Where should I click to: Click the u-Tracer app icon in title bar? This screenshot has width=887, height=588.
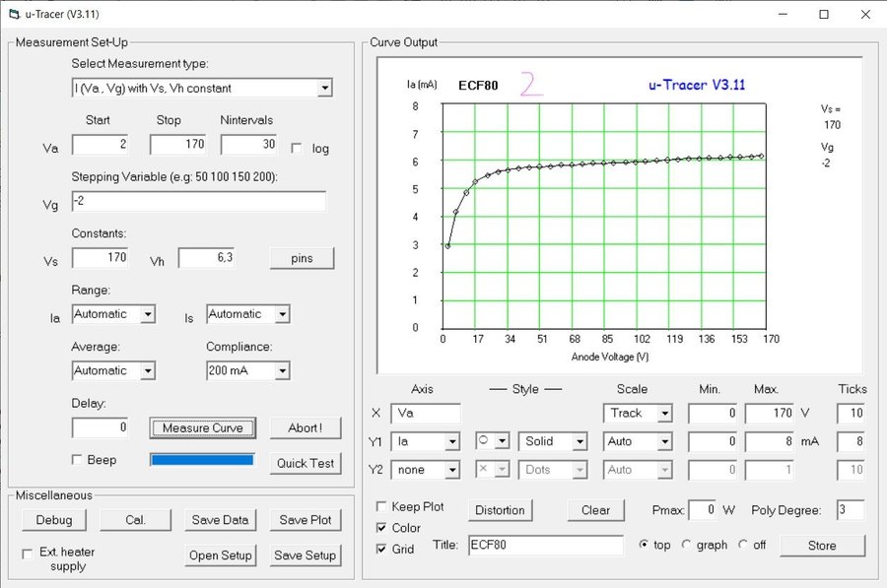tap(13, 14)
